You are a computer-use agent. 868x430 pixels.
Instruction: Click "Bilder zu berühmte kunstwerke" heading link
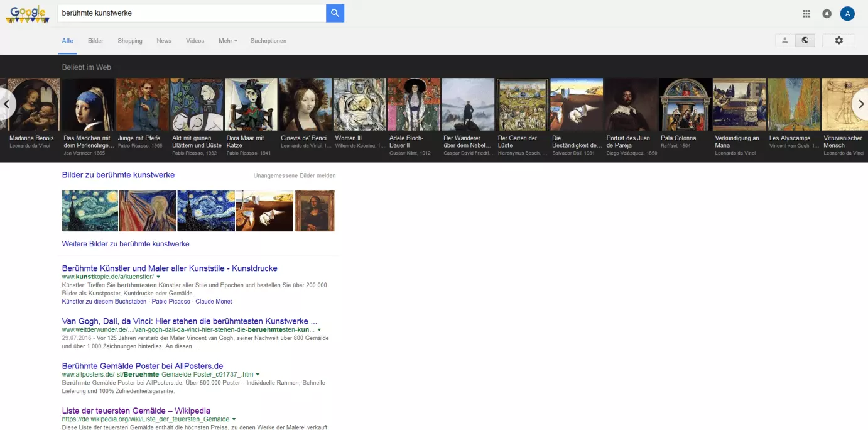point(118,175)
